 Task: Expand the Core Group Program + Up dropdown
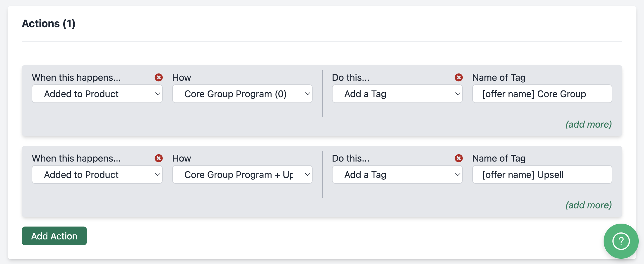[242, 175]
